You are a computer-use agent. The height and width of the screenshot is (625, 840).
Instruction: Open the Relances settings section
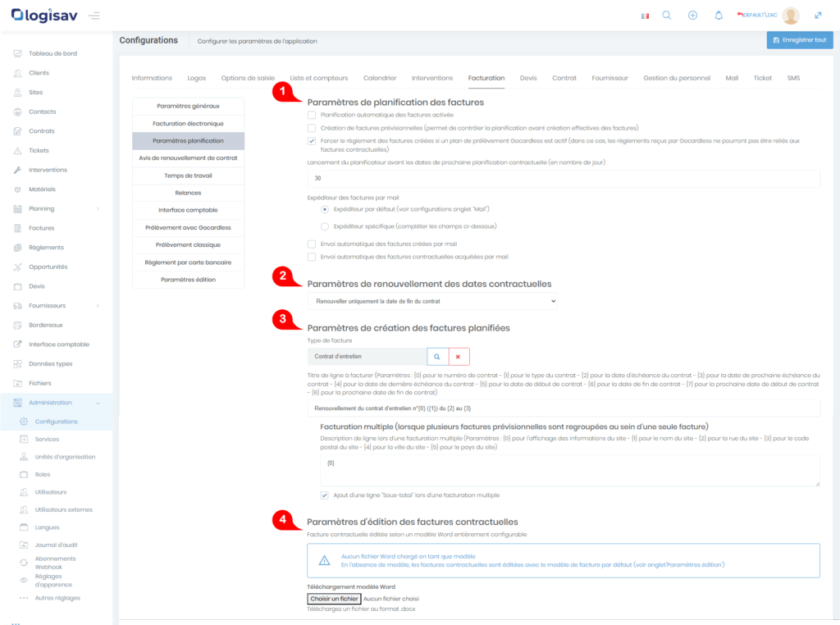point(188,193)
